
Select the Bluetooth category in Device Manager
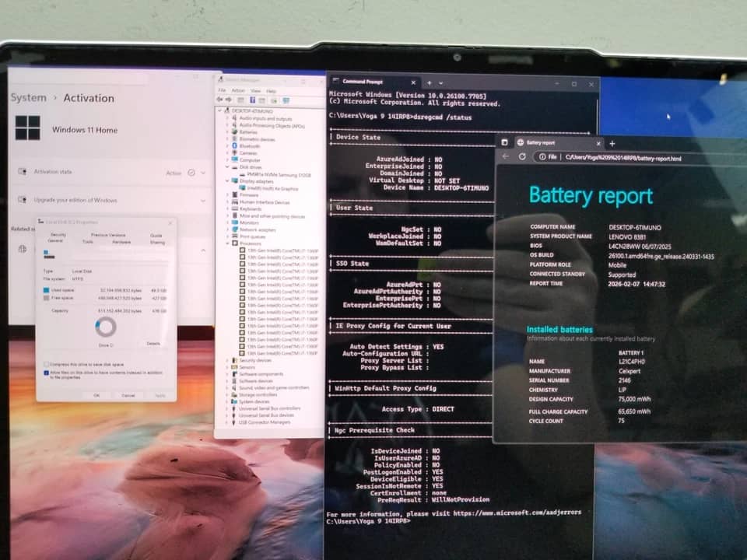250,145
